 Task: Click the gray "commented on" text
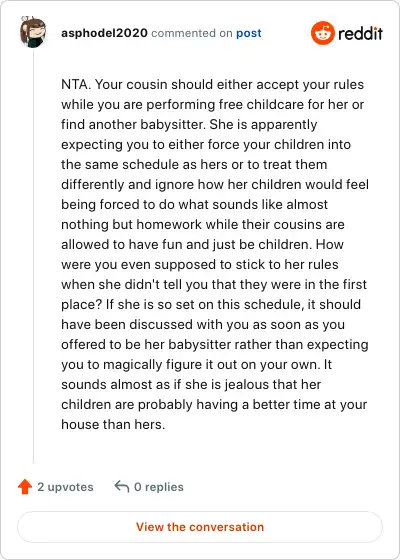pyautogui.click(x=192, y=33)
